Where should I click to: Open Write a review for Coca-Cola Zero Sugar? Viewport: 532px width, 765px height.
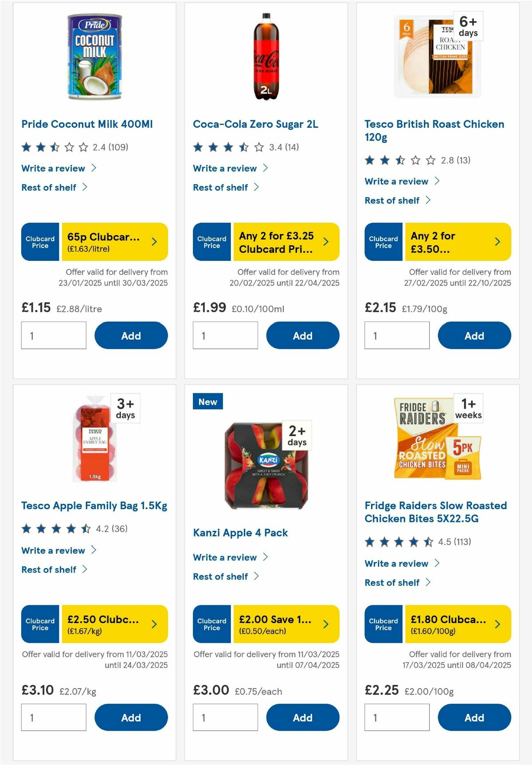click(x=230, y=168)
